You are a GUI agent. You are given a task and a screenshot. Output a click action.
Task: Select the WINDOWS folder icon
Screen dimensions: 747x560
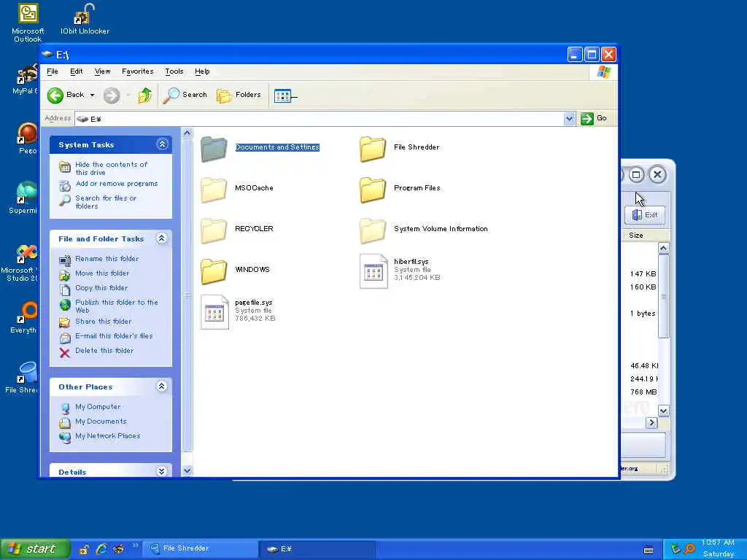pos(214,271)
